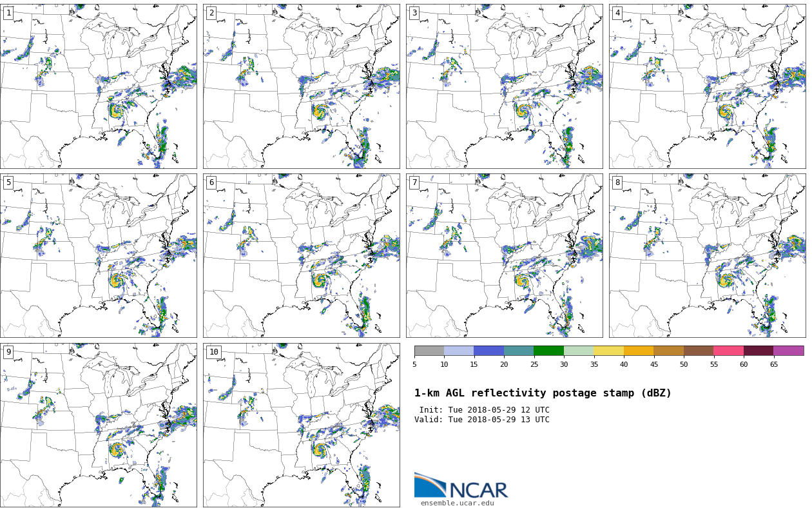
Task: Open ensemble member 1 reflectivity map
Action: [x=99, y=86]
